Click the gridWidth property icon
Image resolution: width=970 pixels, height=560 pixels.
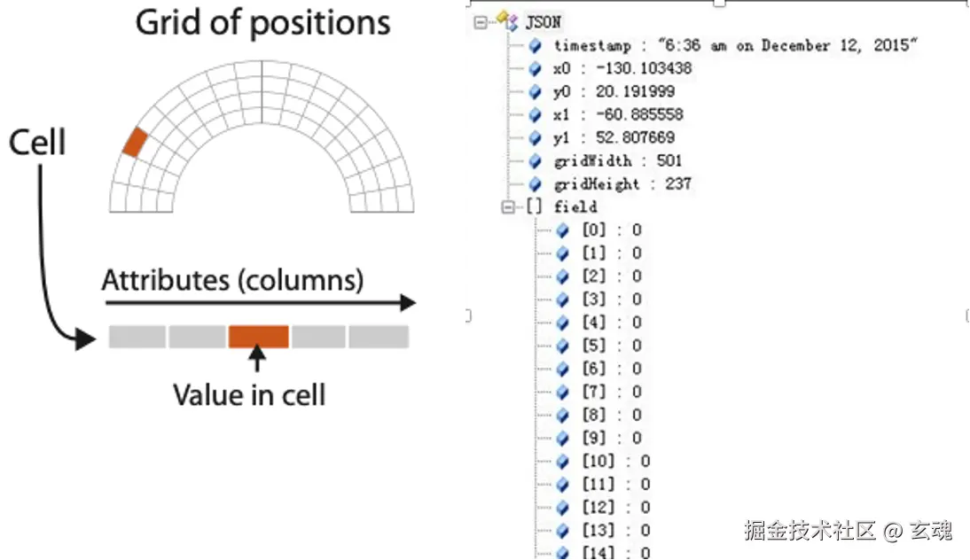[536, 161]
